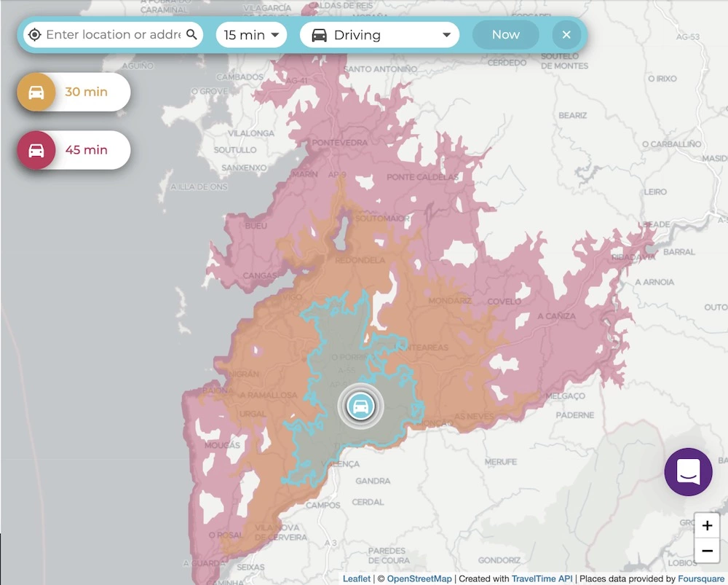Screen dimensions: 728x585
Task: Open the Leaflet attribution link
Action: coord(357,579)
